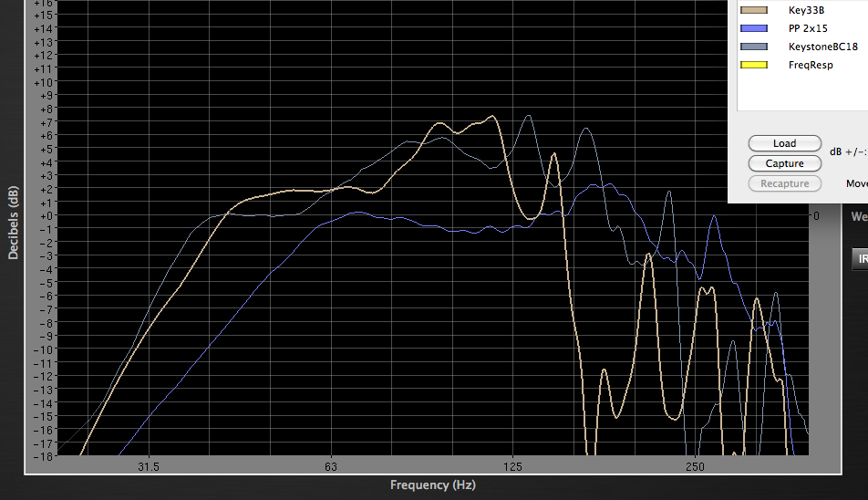Select the KeystoneBC18 color swatch
The width and height of the screenshot is (868, 500).
coord(754,47)
